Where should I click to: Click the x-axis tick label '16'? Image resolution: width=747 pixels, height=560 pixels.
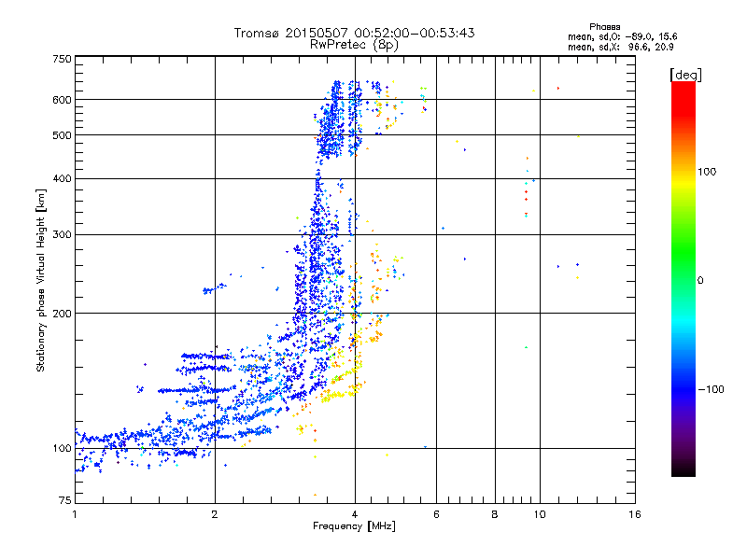click(635, 514)
